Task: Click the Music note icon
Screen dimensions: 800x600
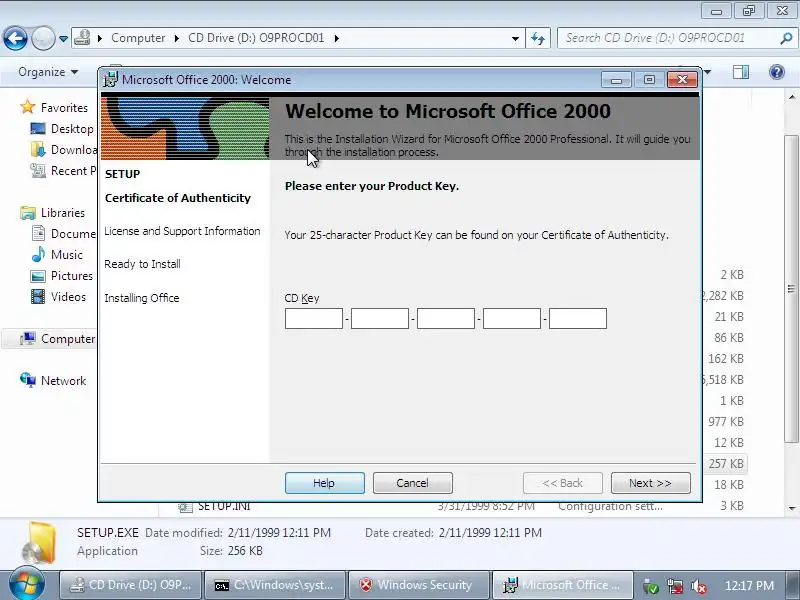Action: point(38,254)
